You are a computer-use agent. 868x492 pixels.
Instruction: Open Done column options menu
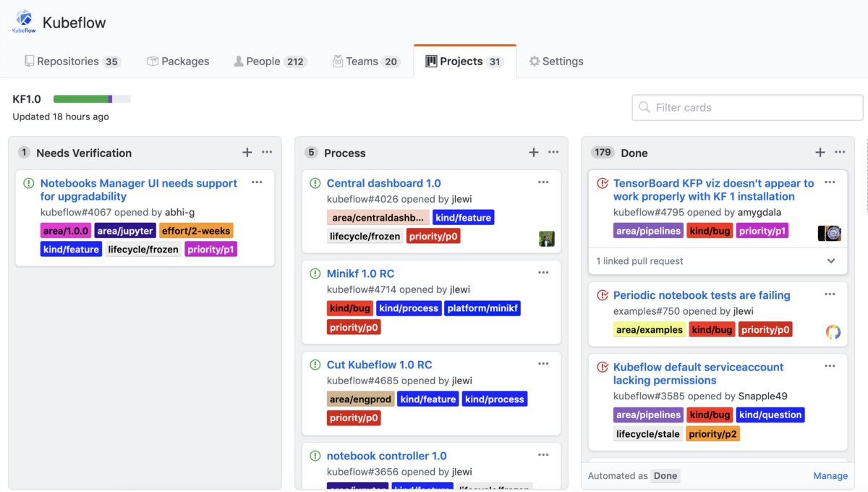840,153
